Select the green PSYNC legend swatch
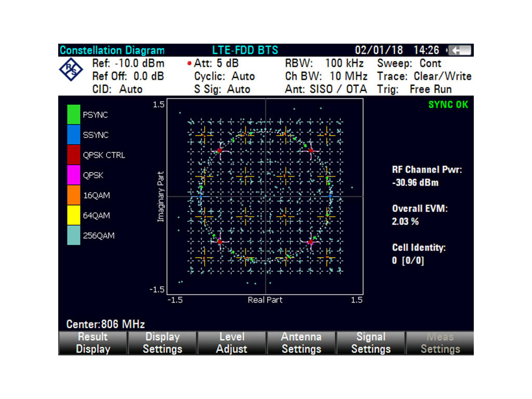This screenshot has height=399, width=532. (74, 115)
